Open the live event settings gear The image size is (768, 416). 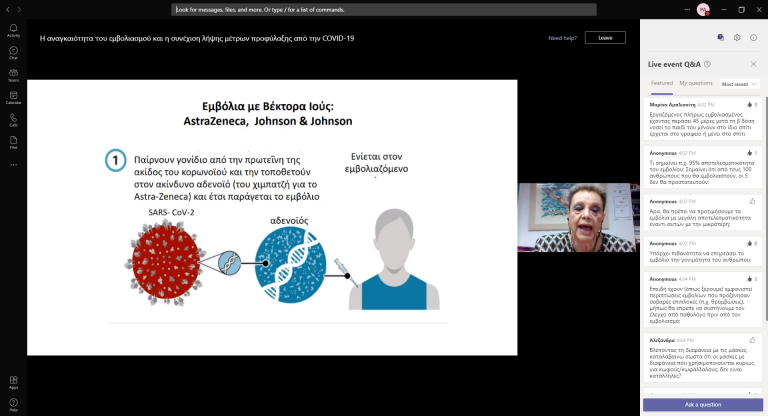tap(737, 37)
